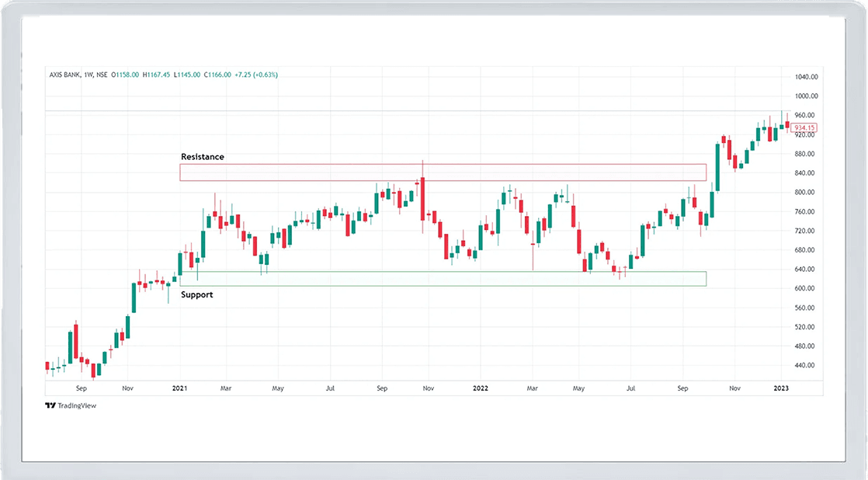Click the 1040.00 price axis label
868x480 pixels.
(x=807, y=77)
